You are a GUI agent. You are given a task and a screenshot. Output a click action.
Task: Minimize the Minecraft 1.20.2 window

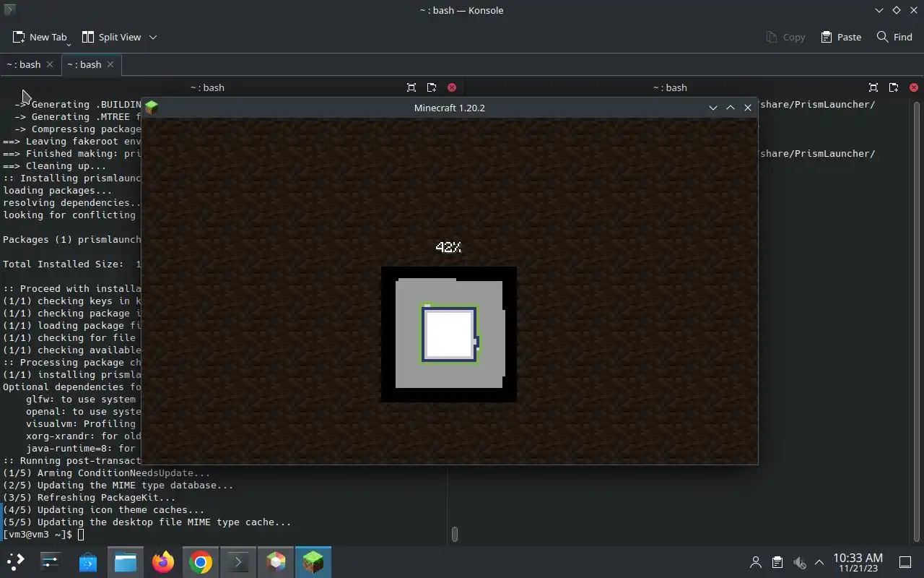click(713, 108)
